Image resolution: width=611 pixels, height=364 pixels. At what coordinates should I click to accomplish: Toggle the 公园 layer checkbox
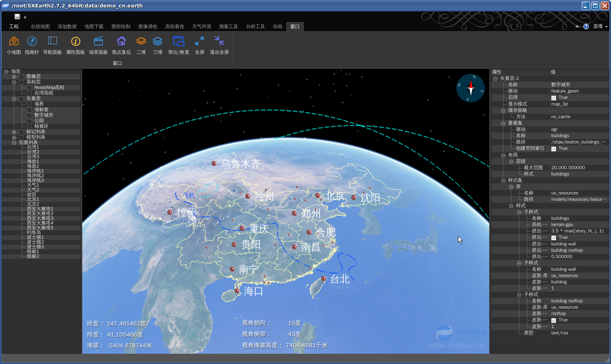[29, 121]
